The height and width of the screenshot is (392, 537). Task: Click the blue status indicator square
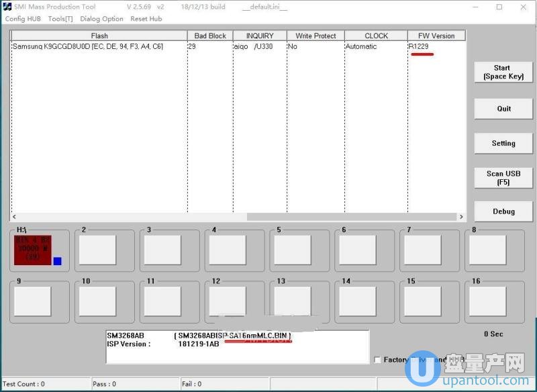[x=57, y=261]
